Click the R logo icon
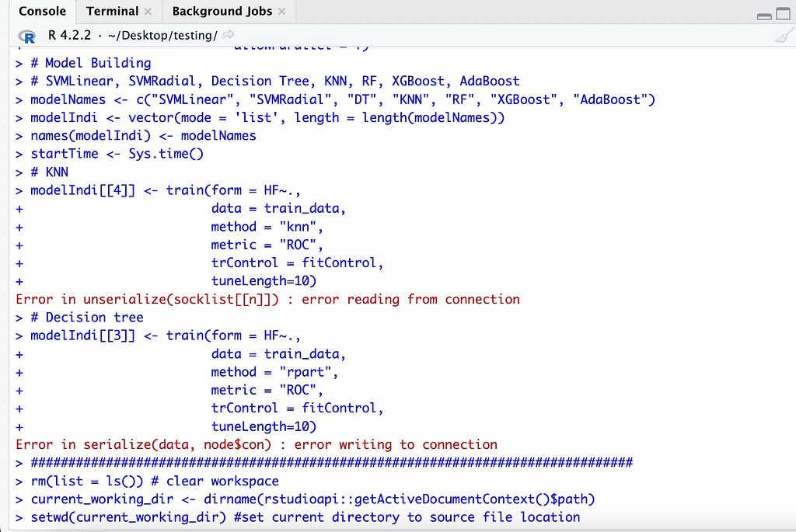Screen dimensions: 796x532 point(26,35)
